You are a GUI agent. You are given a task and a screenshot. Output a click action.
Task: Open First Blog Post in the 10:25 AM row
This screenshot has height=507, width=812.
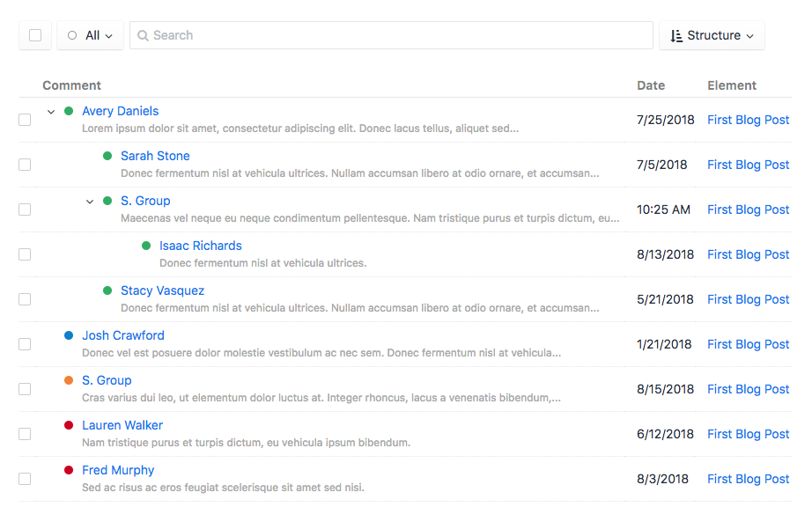click(x=748, y=209)
